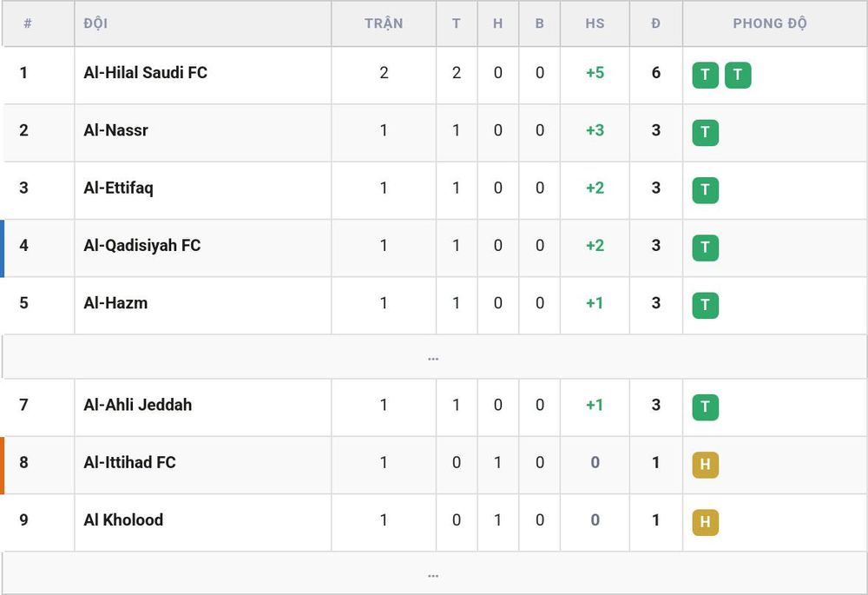Click Al-Qadisiyah FC's green T form badge
This screenshot has width=868, height=595.
[x=705, y=248]
